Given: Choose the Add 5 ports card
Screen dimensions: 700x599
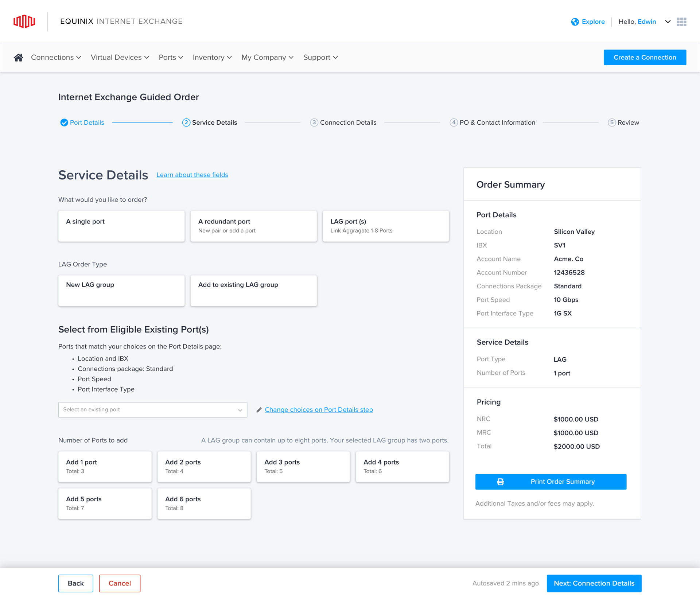Looking at the screenshot, I should [105, 504].
